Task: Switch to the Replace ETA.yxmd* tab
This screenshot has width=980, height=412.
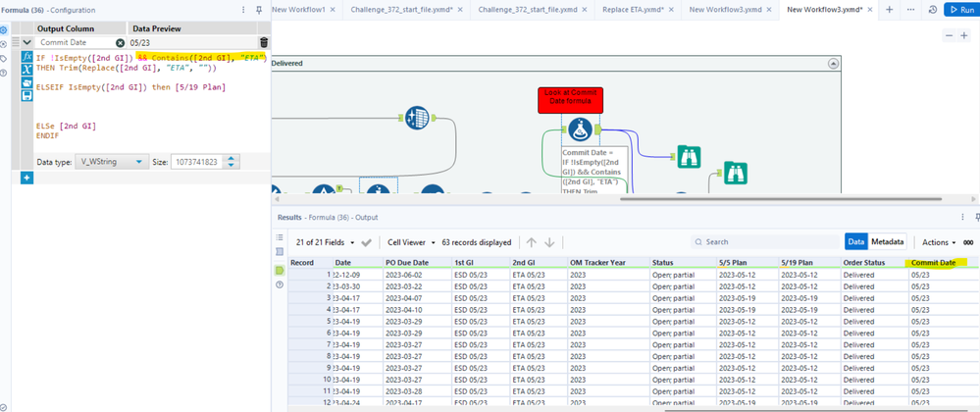Action: [631, 10]
